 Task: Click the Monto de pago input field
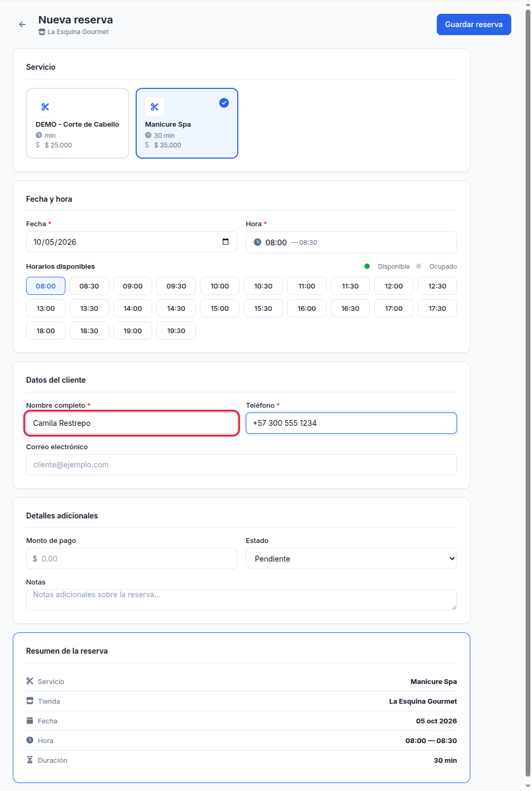tap(131, 558)
